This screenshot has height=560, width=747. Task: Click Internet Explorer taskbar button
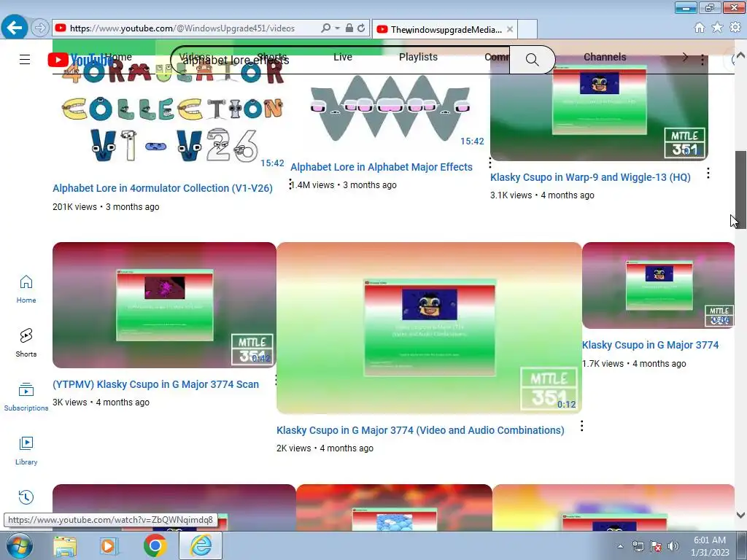(201, 545)
